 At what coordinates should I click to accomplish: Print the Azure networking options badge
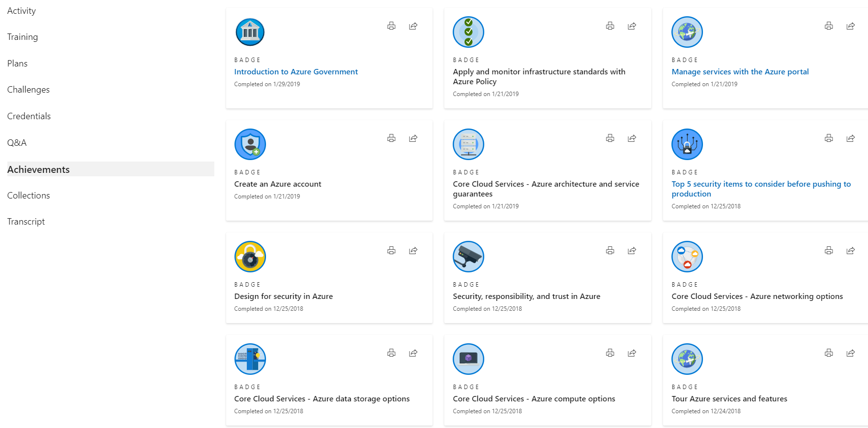point(829,251)
